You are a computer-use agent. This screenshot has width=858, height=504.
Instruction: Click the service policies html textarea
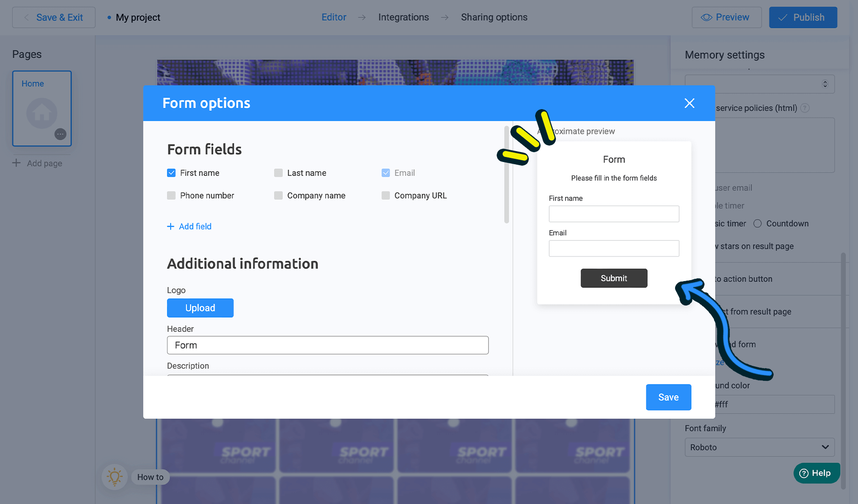[x=775, y=145]
